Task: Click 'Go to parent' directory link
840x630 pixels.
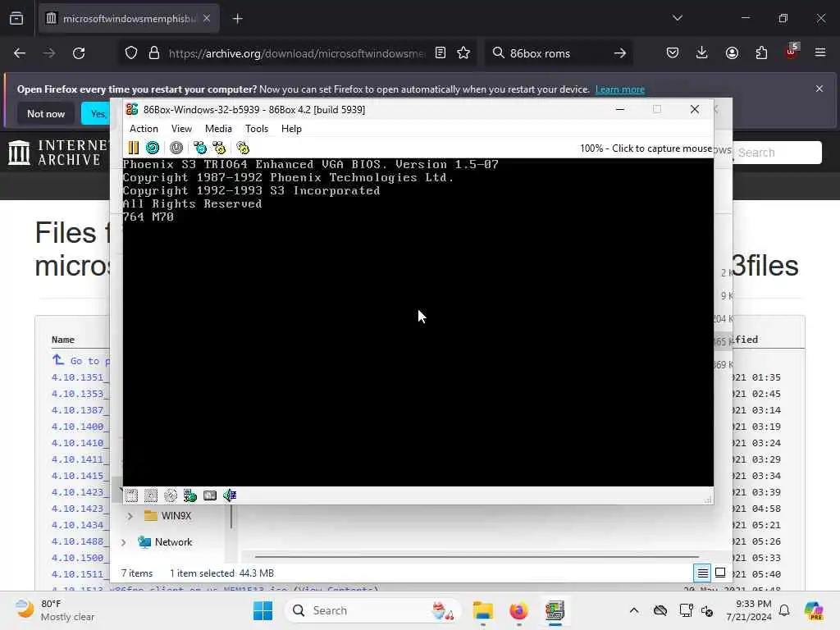Action: [x=81, y=361]
